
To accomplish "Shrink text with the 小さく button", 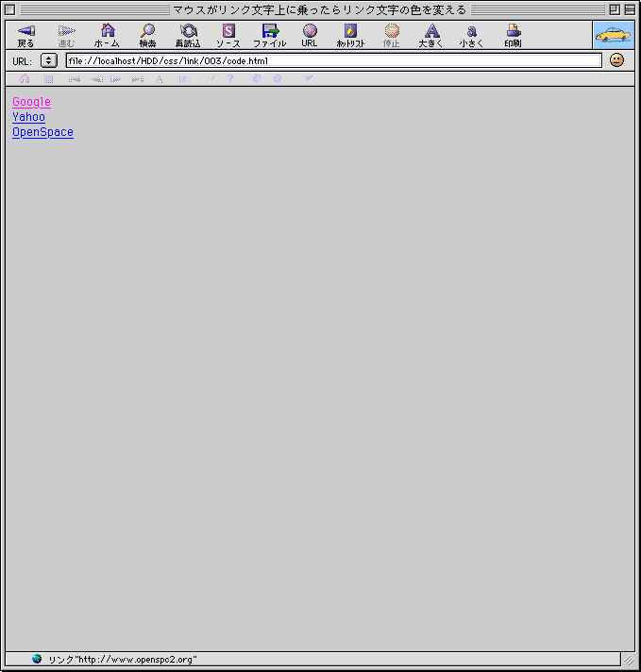I will tap(472, 36).
